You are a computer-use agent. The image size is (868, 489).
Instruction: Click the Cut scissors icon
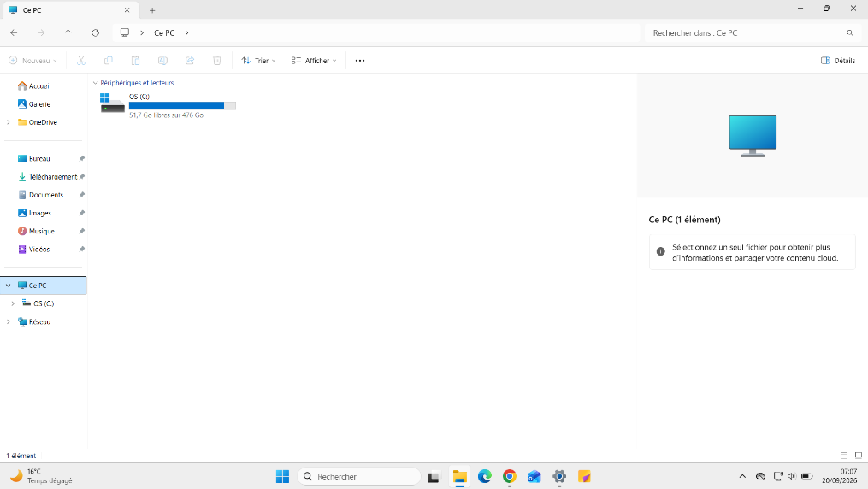pyautogui.click(x=81, y=61)
